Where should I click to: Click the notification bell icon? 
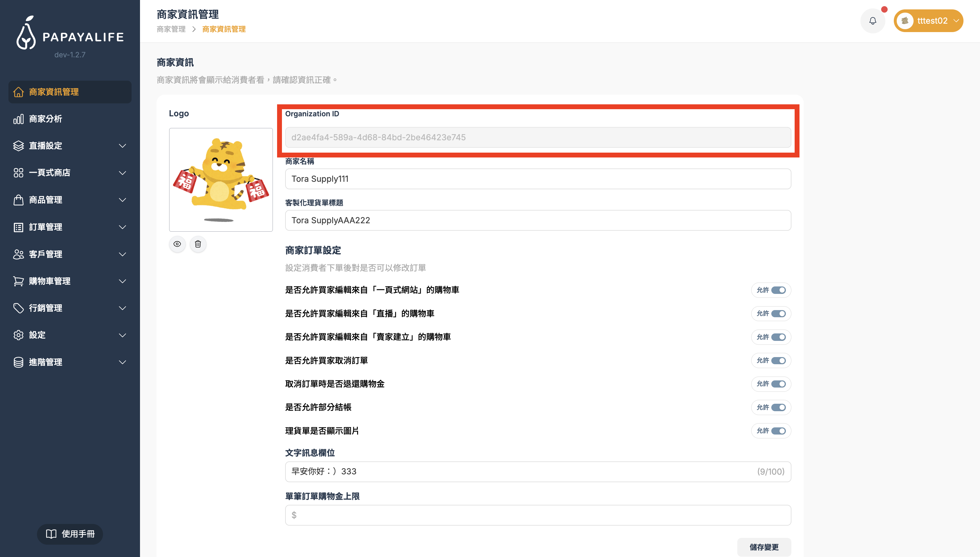click(x=872, y=20)
